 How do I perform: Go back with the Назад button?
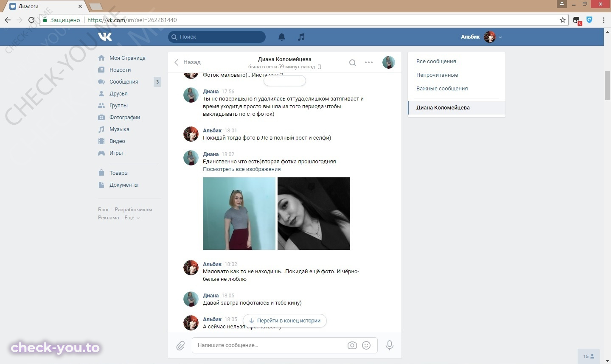tap(187, 62)
